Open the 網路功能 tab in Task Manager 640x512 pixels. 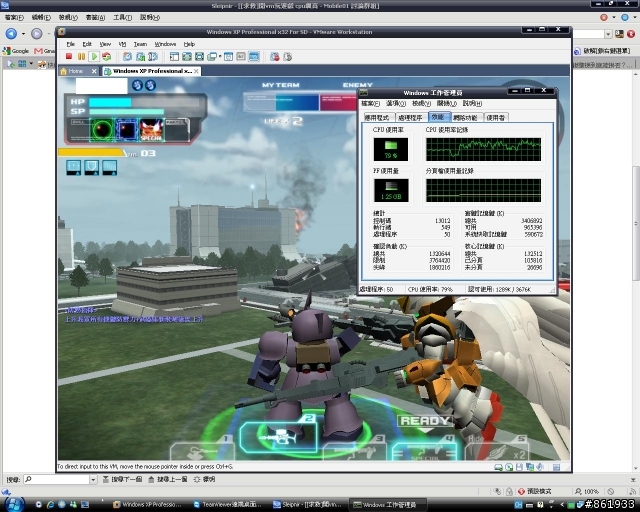pos(465,118)
